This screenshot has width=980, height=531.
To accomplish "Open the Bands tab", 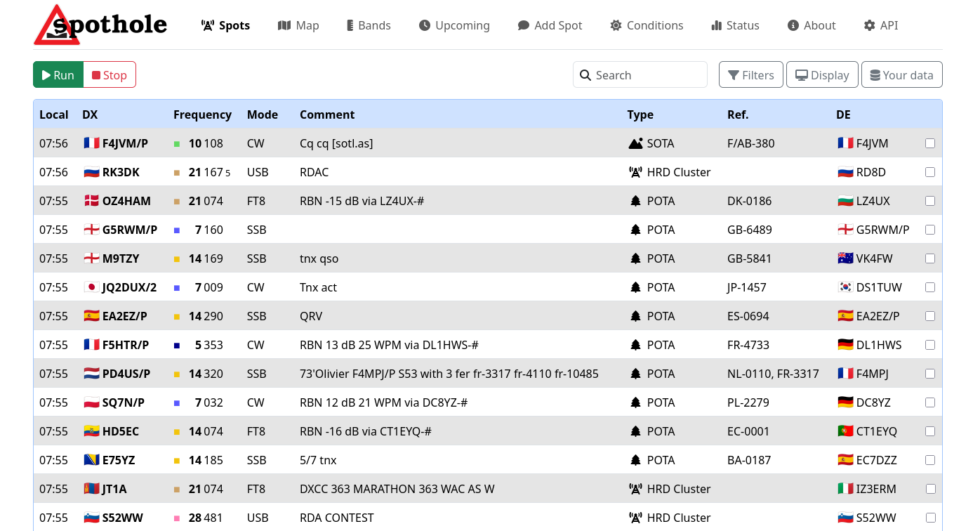I will point(369,25).
